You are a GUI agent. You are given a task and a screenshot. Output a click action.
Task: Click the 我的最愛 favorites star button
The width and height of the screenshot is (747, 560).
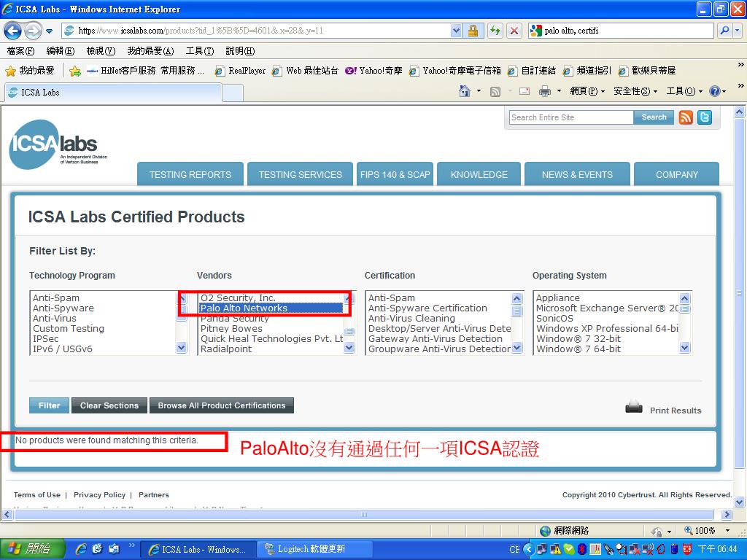(29, 71)
